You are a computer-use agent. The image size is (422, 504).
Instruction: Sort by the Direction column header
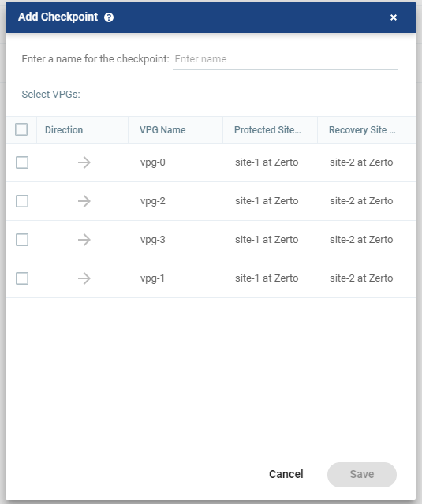point(64,130)
